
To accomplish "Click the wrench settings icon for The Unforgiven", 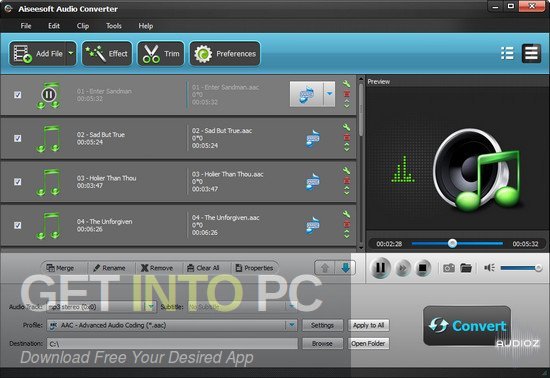I will pyautogui.click(x=347, y=214).
